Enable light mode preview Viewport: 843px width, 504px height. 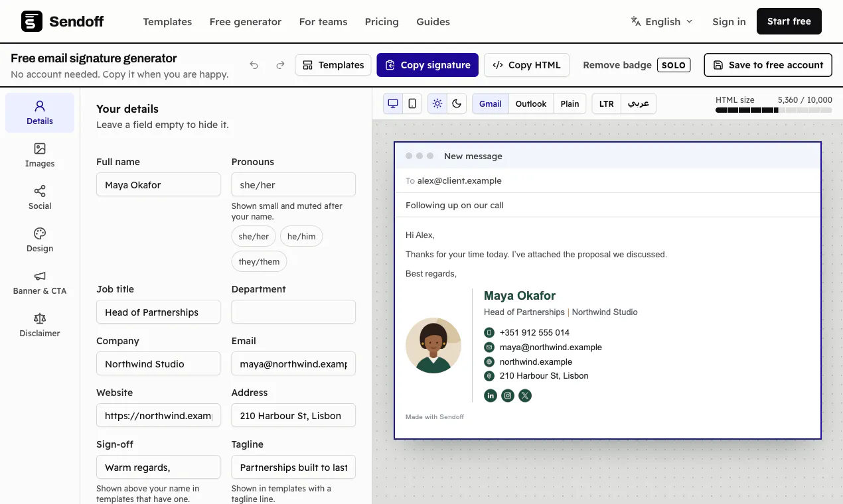tap(437, 103)
